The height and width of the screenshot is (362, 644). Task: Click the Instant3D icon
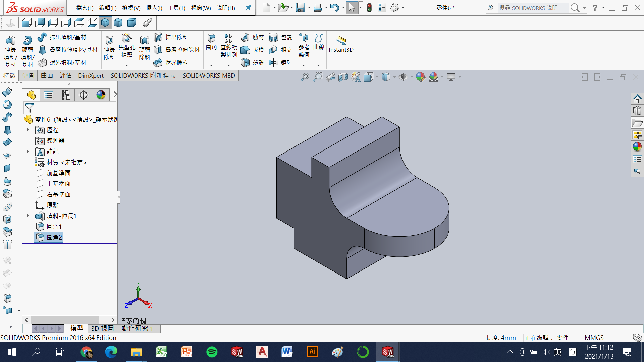point(341,40)
